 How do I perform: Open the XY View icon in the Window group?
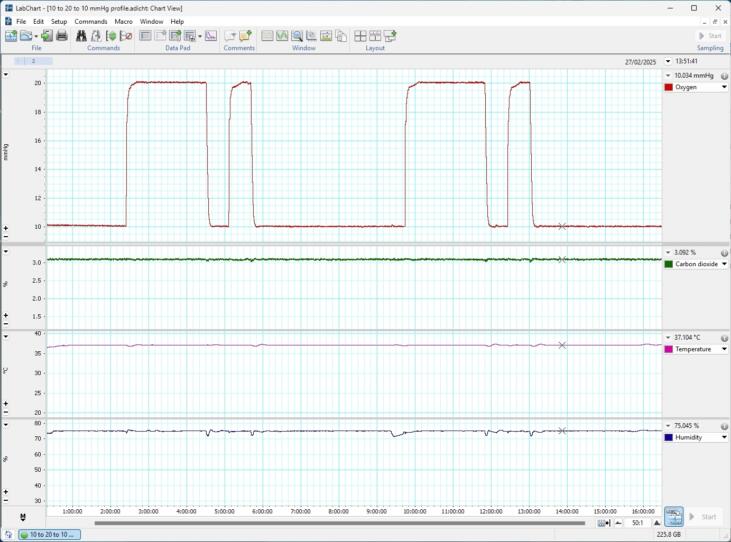[x=311, y=36]
